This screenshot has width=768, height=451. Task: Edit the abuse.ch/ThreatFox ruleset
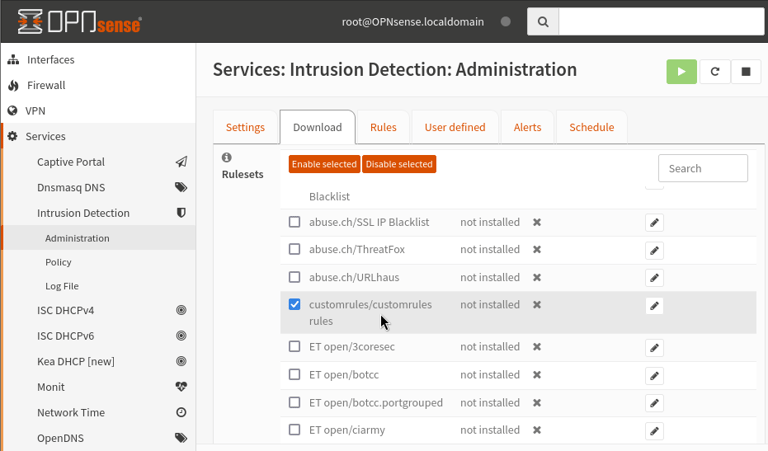[654, 250]
